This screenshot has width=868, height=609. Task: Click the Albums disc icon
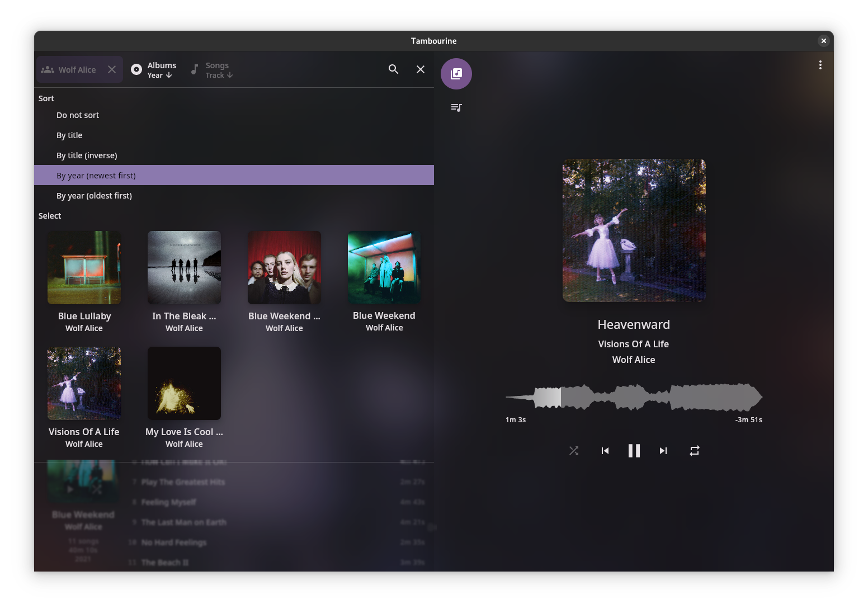(x=136, y=69)
